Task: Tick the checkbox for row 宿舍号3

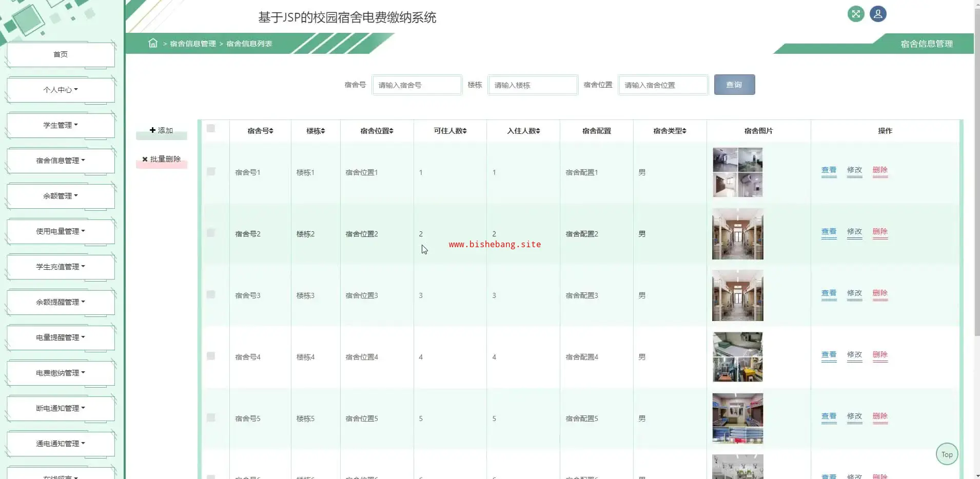Action: click(211, 294)
